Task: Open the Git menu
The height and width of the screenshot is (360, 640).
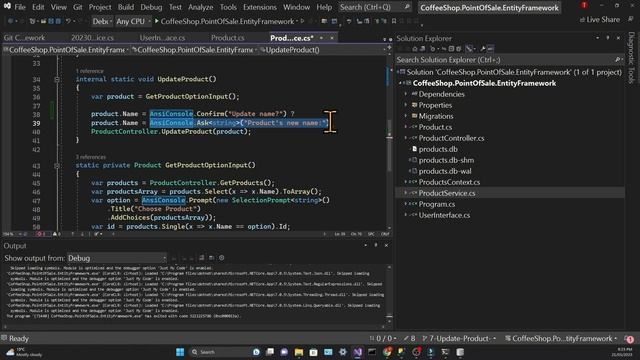Action: click(x=78, y=7)
